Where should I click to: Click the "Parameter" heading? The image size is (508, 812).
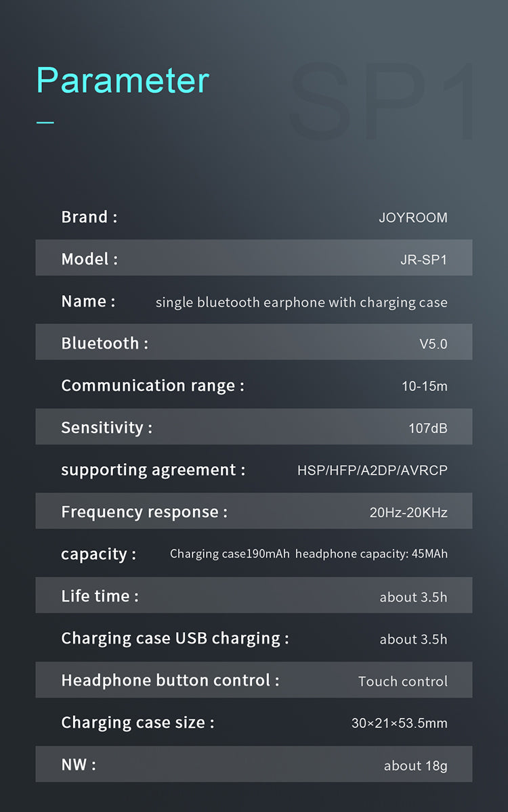coord(123,81)
